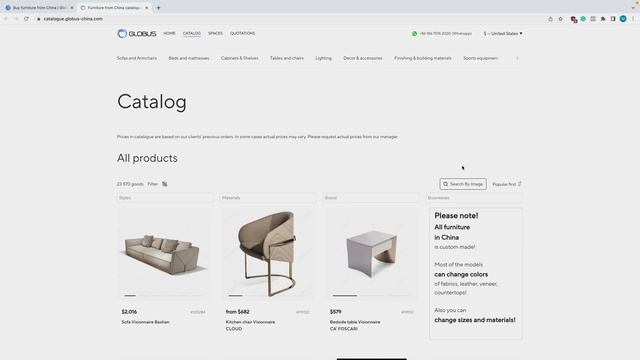The width and height of the screenshot is (640, 360).
Task: Click the Filter icon beside goods count
Action: click(164, 184)
